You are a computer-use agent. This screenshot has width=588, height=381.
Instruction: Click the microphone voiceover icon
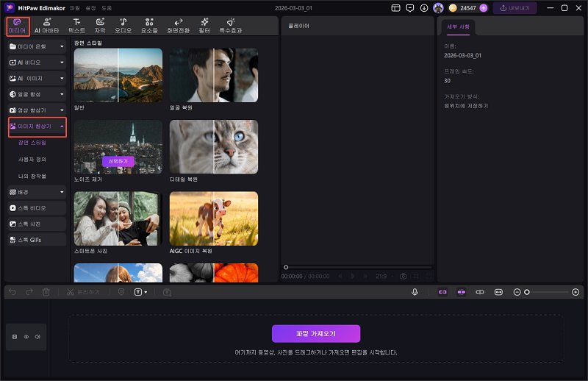pos(415,292)
